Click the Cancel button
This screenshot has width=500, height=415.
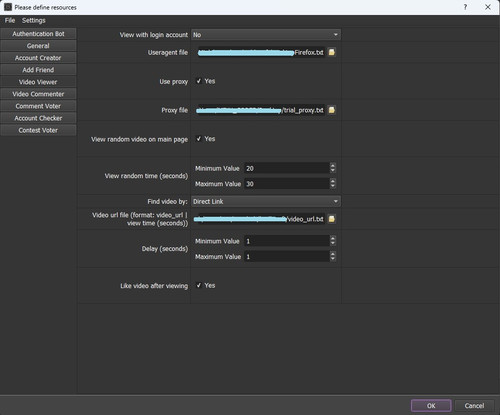(x=474, y=406)
